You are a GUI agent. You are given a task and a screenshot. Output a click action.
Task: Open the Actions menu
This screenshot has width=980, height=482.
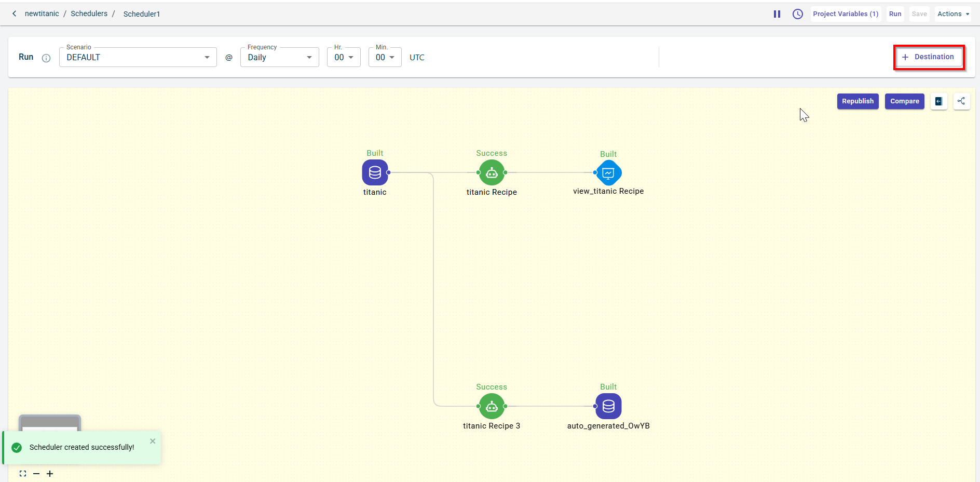pos(953,14)
